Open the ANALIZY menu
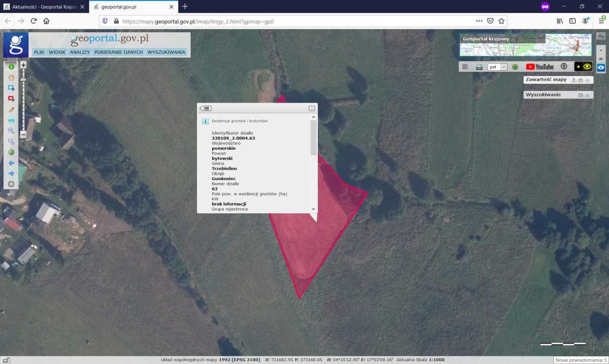609x364 pixels. (79, 52)
